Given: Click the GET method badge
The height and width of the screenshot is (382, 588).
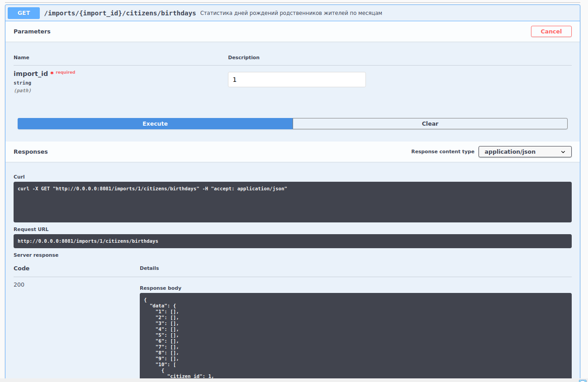Looking at the screenshot, I should (x=24, y=13).
